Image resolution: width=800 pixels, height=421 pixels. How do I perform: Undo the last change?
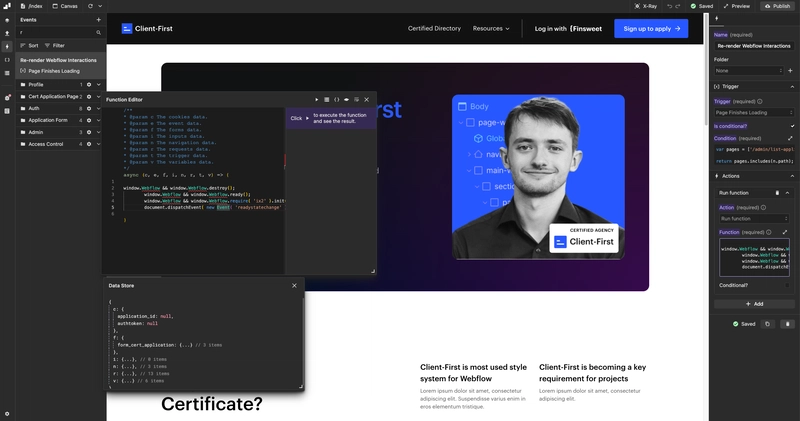(x=669, y=6)
